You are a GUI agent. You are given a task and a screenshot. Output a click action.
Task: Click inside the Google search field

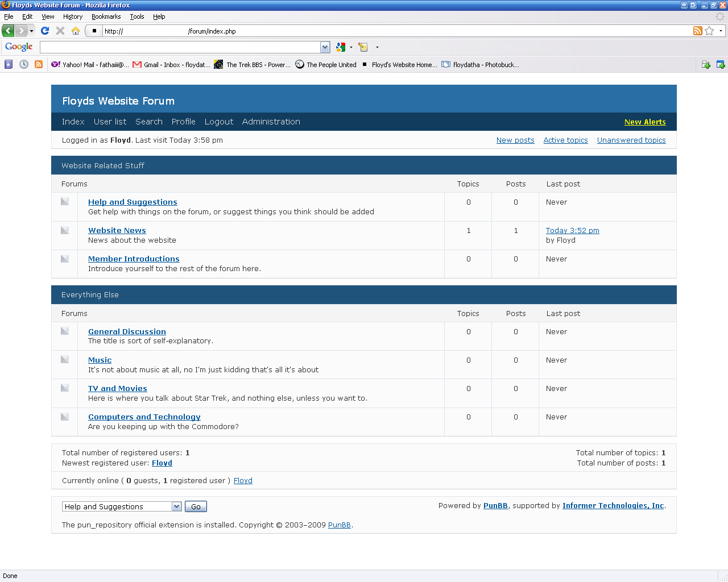(180, 47)
